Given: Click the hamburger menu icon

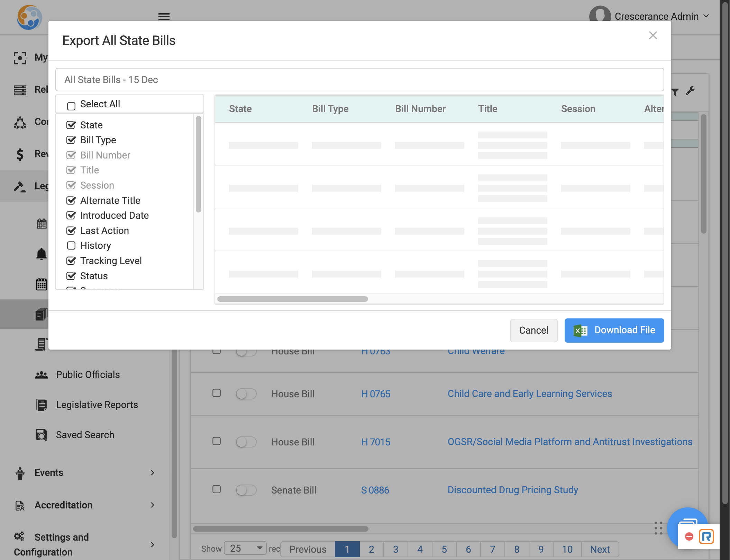Looking at the screenshot, I should pos(164,16).
